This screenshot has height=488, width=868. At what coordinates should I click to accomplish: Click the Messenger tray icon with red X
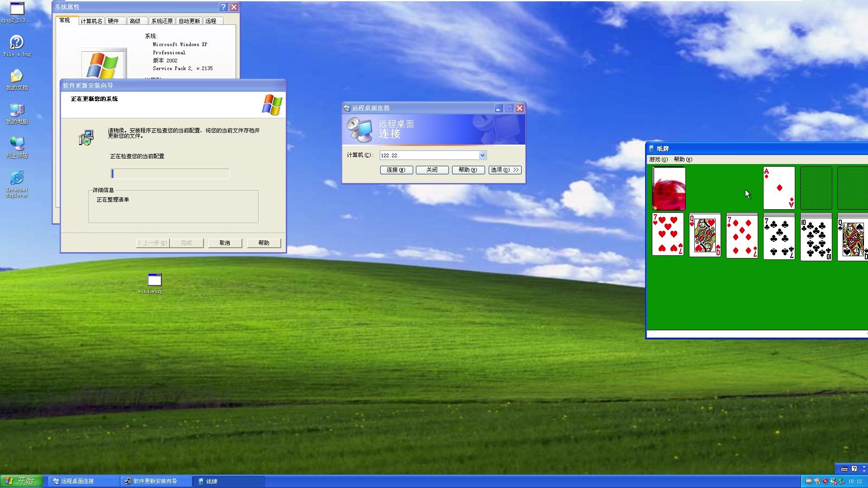[x=833, y=481]
